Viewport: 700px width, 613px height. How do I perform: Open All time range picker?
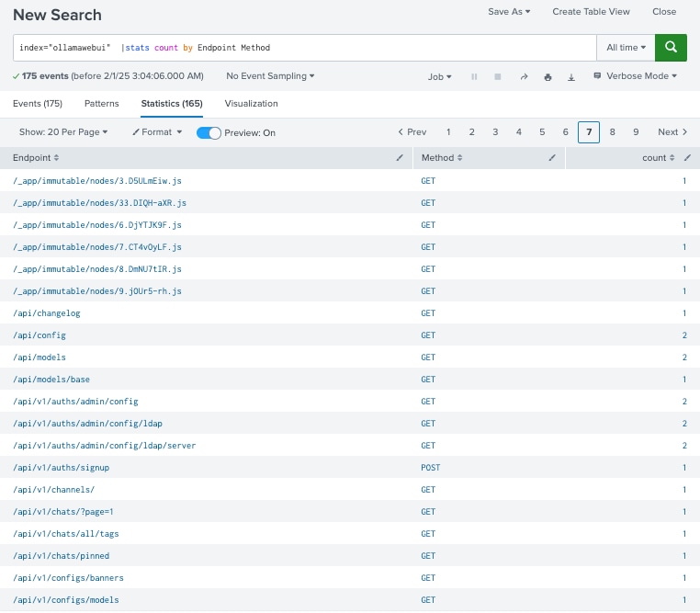[626, 47]
